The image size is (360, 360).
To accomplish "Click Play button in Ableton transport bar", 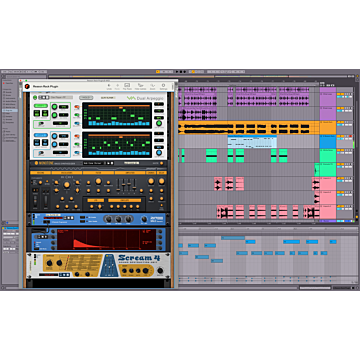I will [177, 72].
